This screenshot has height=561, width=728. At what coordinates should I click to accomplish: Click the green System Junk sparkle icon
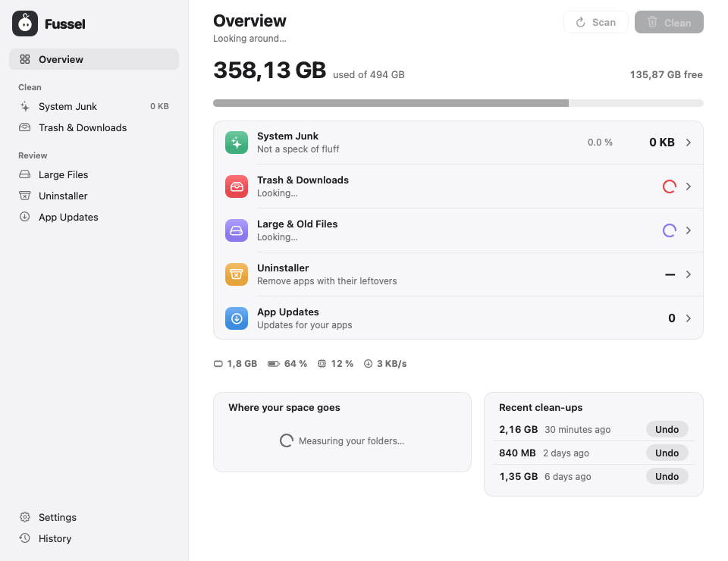237,143
